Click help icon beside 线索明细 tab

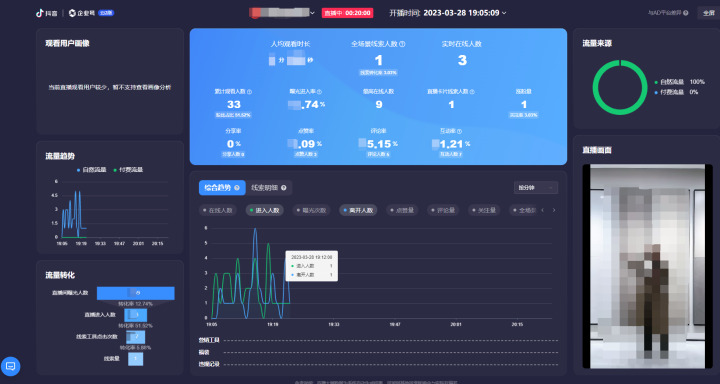click(284, 188)
